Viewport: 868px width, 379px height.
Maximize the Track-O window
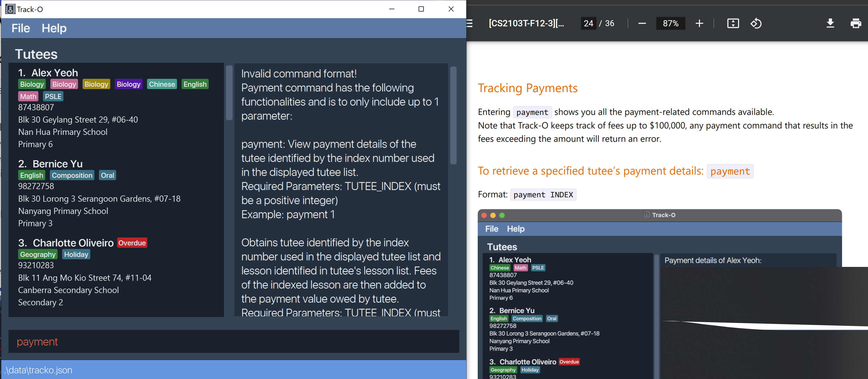coord(421,9)
